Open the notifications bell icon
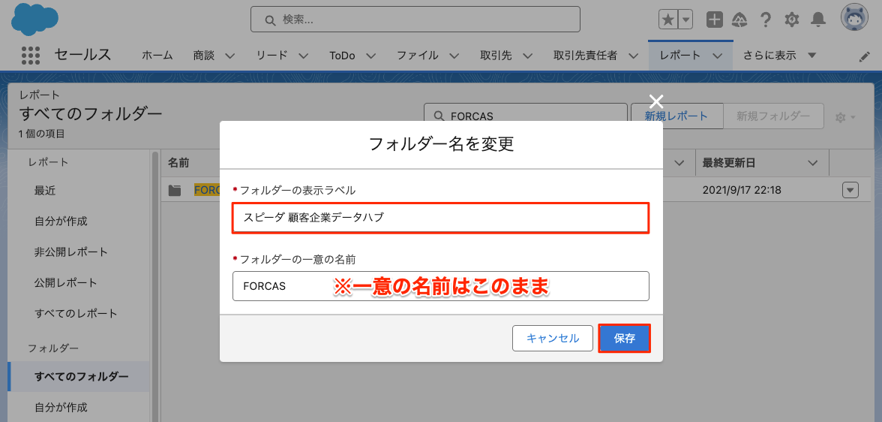The image size is (882, 422). point(818,20)
